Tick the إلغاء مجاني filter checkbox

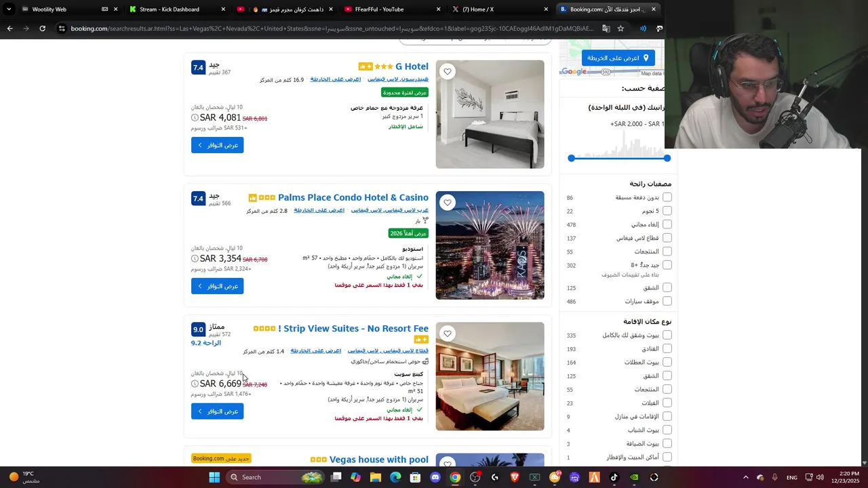tap(667, 224)
